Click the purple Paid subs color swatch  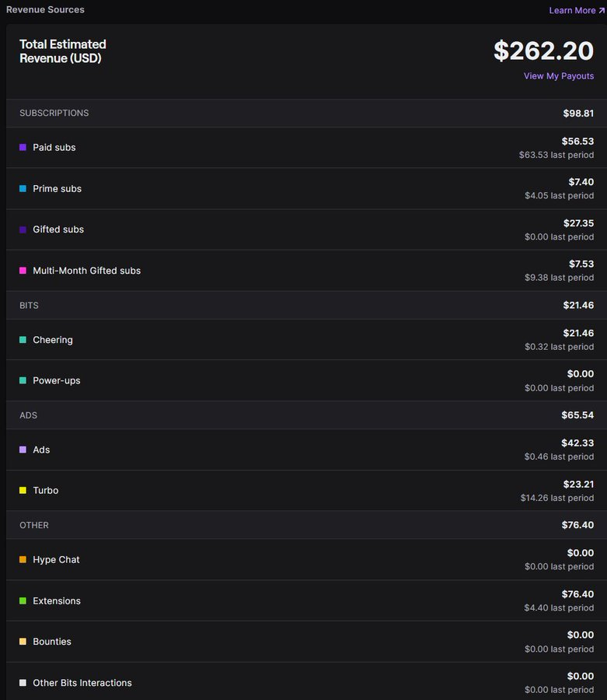click(23, 147)
